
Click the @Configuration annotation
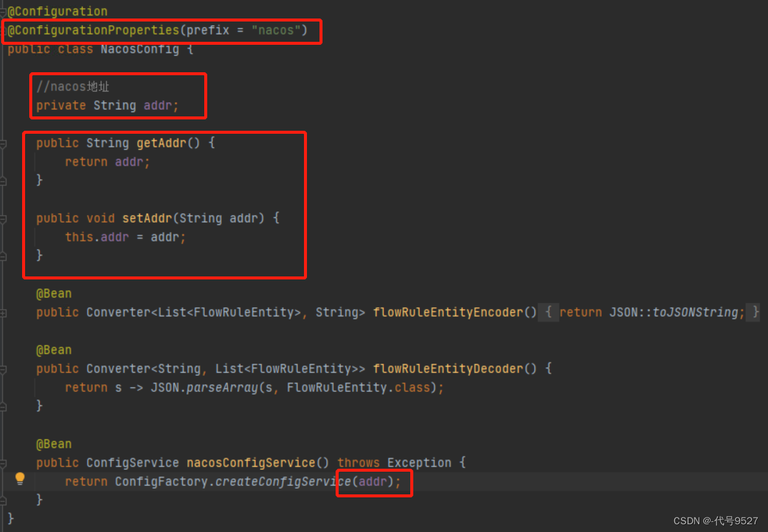click(x=57, y=11)
